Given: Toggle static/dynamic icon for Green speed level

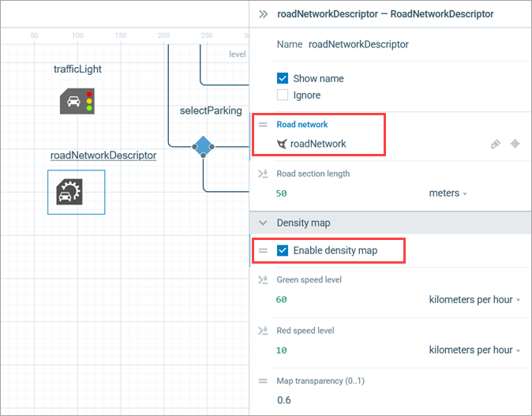Looking at the screenshot, I should click(x=263, y=279).
